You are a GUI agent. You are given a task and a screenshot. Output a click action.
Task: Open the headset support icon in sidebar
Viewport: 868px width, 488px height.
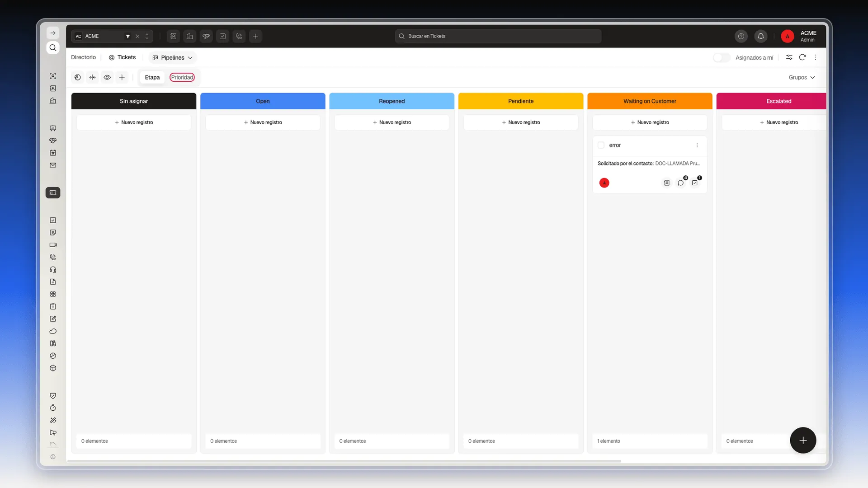coord(53,270)
